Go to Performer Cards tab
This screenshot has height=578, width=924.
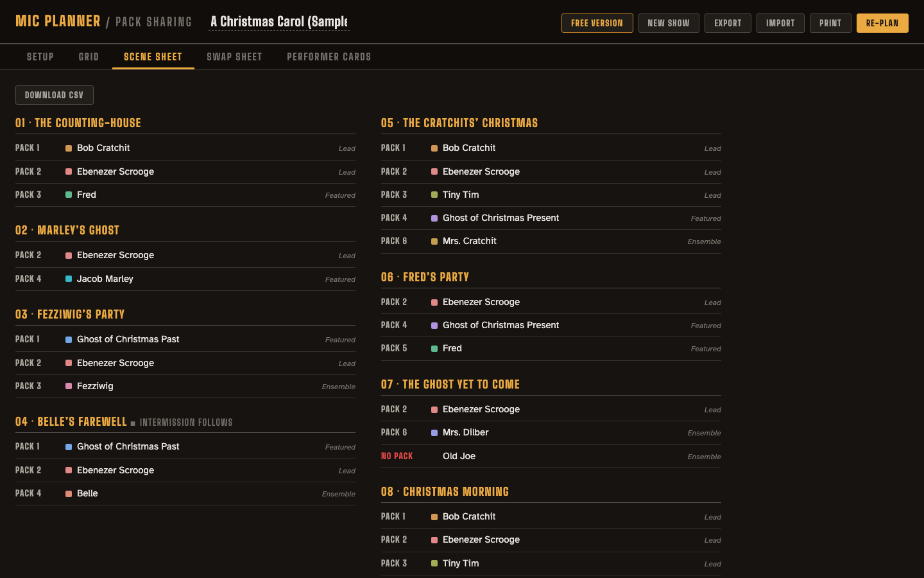(329, 57)
